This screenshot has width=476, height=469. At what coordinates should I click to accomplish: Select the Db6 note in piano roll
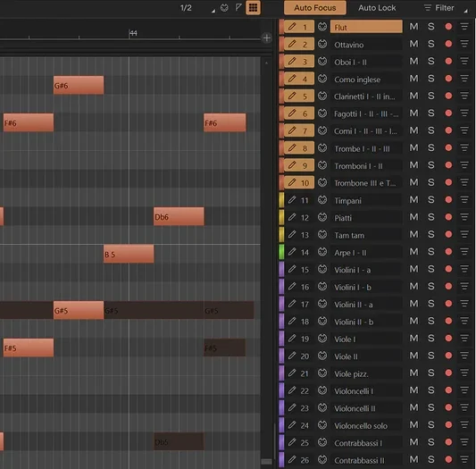point(179,216)
